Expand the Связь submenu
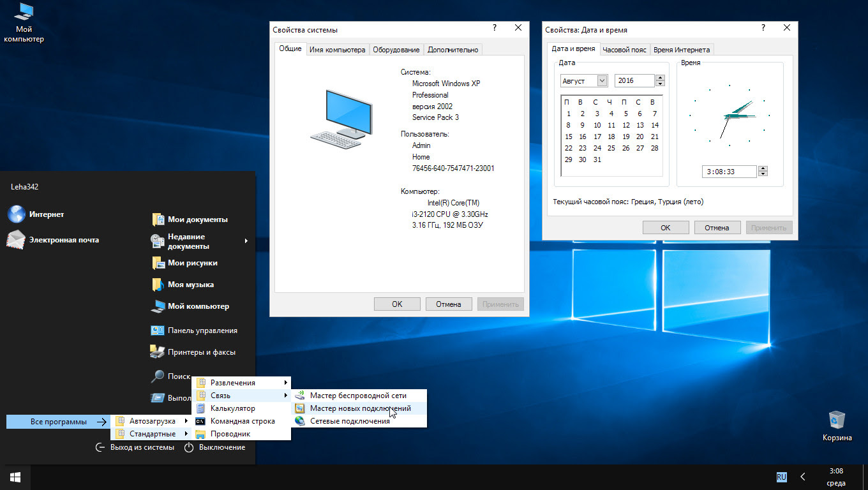This screenshot has height=490, width=868. 241,396
